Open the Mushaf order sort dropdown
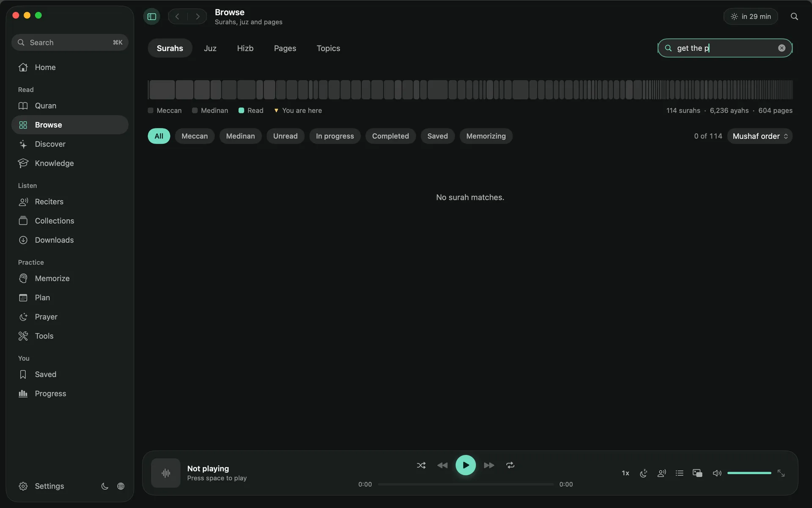This screenshot has width=812, height=508. pyautogui.click(x=760, y=136)
